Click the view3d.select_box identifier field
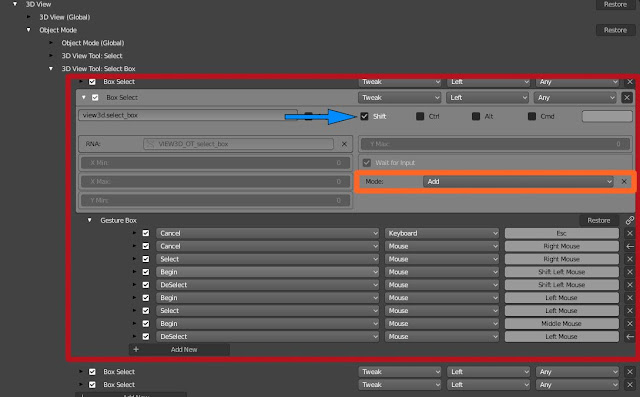This screenshot has height=397, width=640. click(x=188, y=115)
